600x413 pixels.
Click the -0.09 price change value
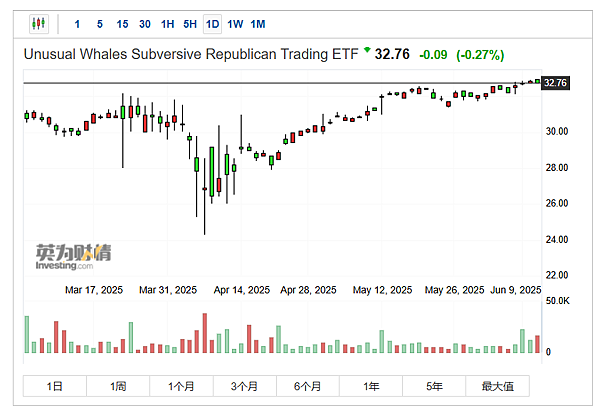pos(433,55)
